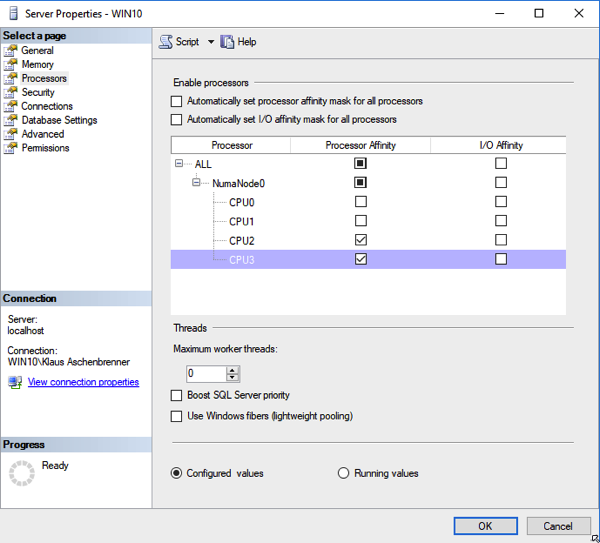This screenshot has height=543, width=600.
Task: Check Use Windows fibers option
Action: point(177,416)
